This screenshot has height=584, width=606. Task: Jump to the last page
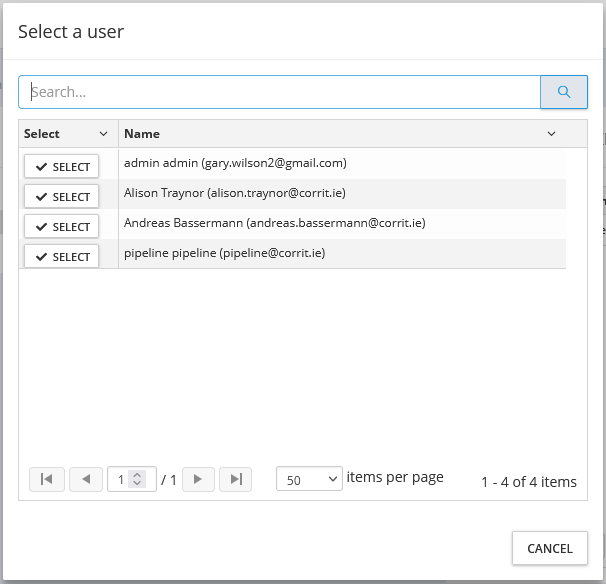click(x=235, y=479)
